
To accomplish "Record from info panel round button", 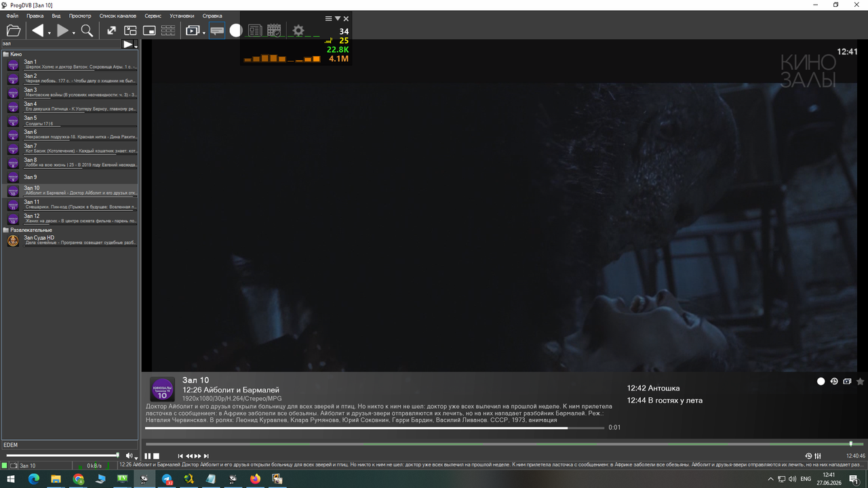I will tap(821, 382).
